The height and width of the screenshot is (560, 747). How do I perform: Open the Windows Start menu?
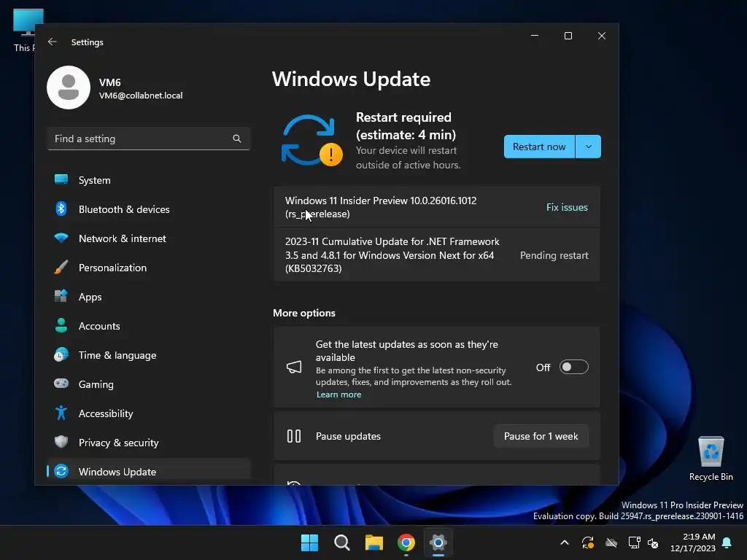click(x=309, y=542)
